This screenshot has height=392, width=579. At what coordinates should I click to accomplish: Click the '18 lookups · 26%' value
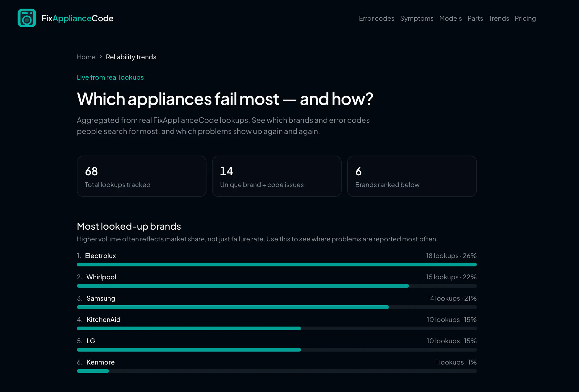click(451, 256)
